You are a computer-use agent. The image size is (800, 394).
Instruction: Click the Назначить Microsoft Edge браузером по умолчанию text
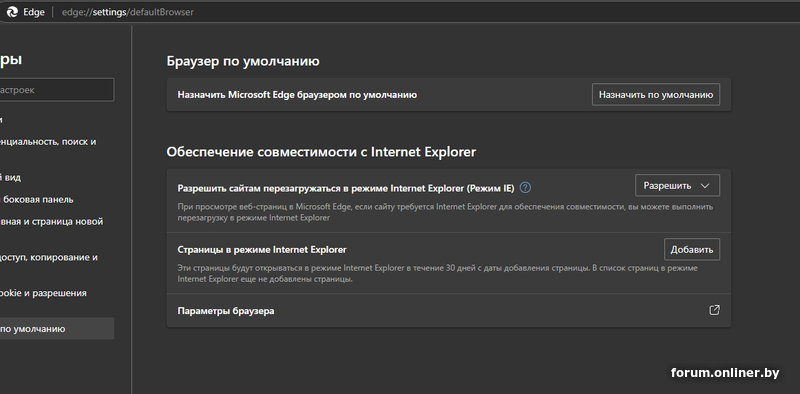point(297,94)
